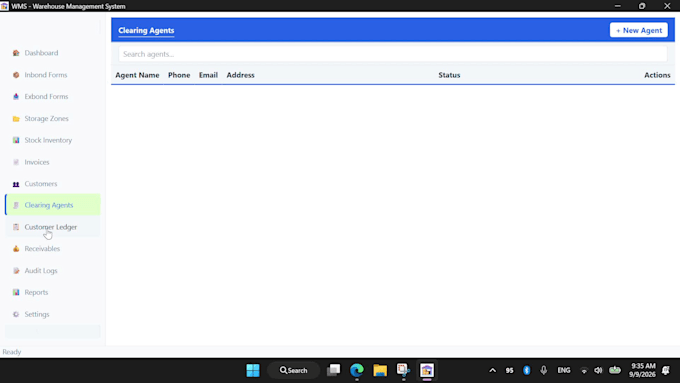Open the Customer Ledger page
680x383 pixels.
52,227
